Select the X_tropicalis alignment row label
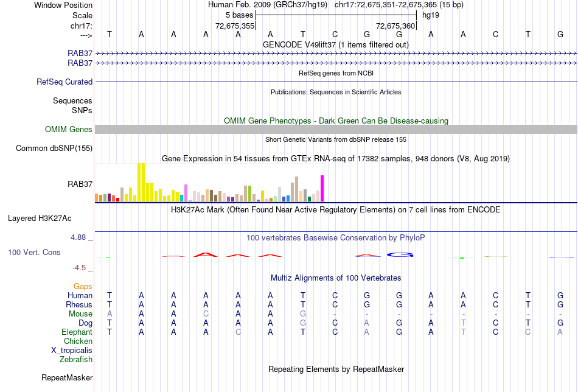Screen dimensions: 578x392 72,351
